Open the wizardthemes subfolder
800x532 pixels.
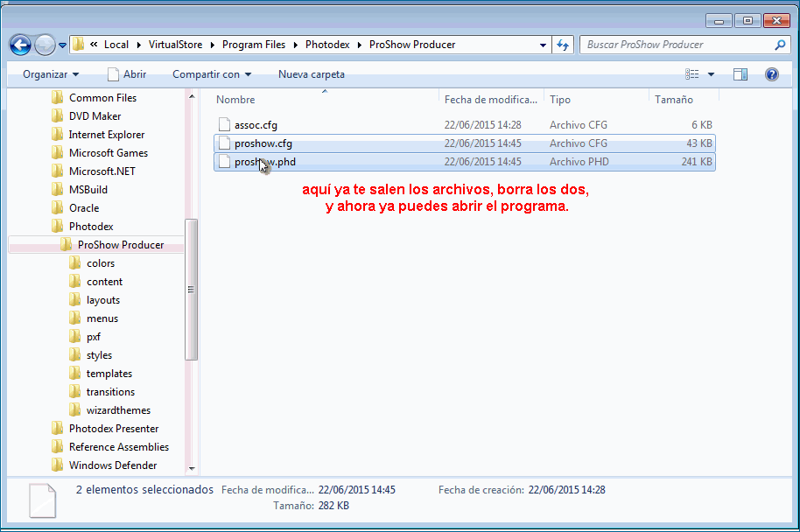tap(118, 409)
